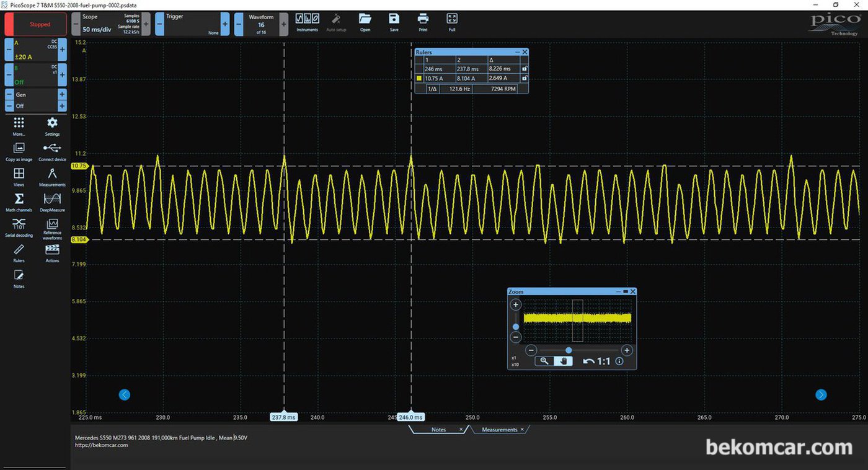Screen dimensions: 868x470
Task: Switch to the Measurements tab
Action: pos(500,430)
